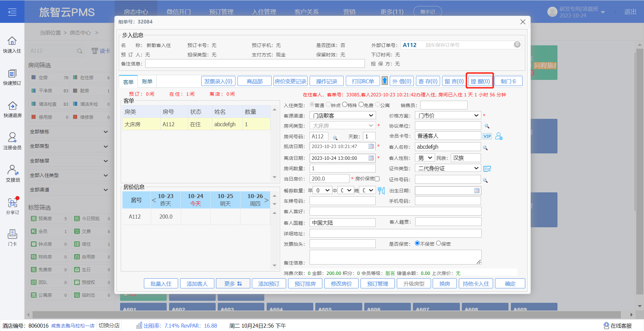
Task: Select 免费 check-in type
Action: coord(361,104)
